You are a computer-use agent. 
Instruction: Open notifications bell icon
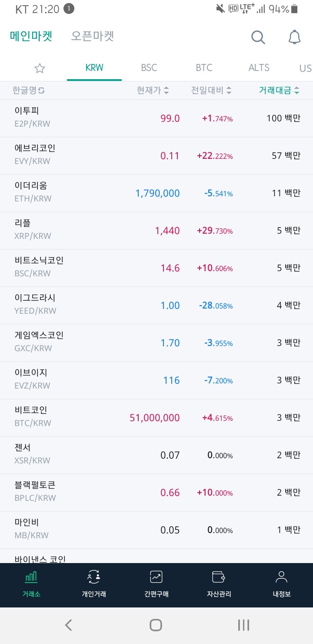point(294,37)
